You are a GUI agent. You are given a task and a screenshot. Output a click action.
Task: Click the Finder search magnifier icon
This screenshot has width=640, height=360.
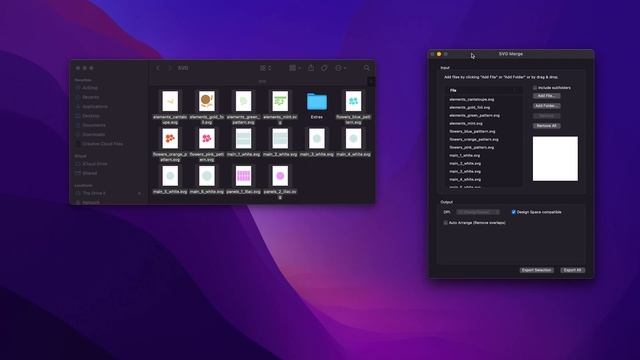367,68
